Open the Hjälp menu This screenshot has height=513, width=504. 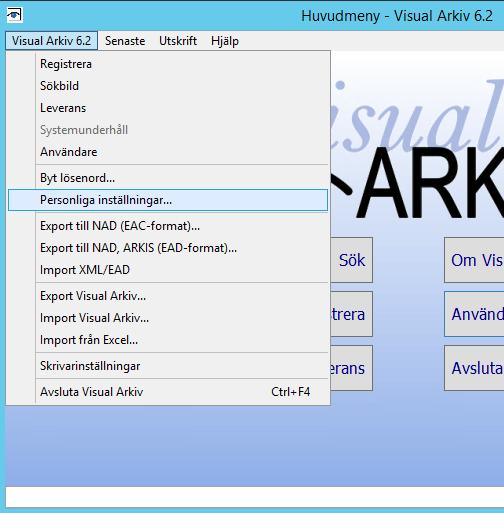[225, 41]
